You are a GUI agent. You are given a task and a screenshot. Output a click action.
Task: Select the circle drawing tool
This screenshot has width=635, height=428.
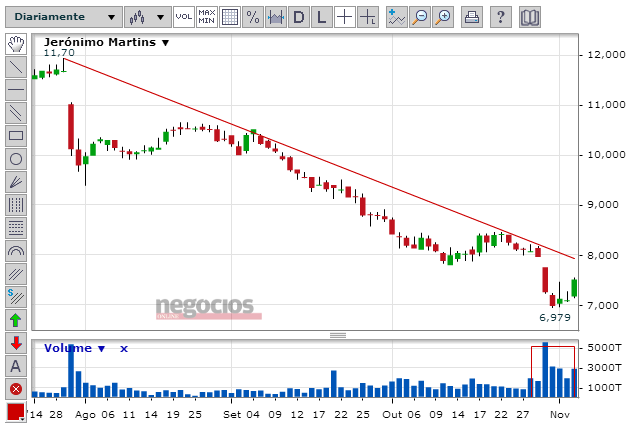[x=16, y=159]
